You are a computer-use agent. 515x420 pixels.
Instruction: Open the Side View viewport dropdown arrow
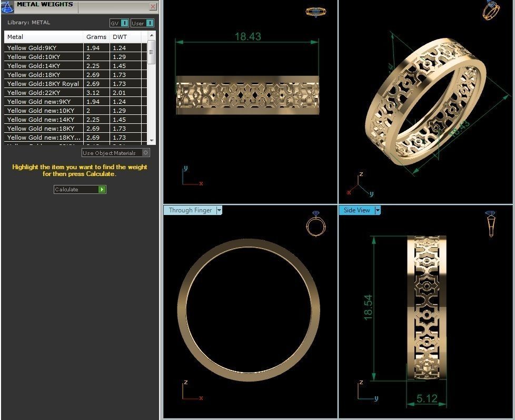click(378, 210)
